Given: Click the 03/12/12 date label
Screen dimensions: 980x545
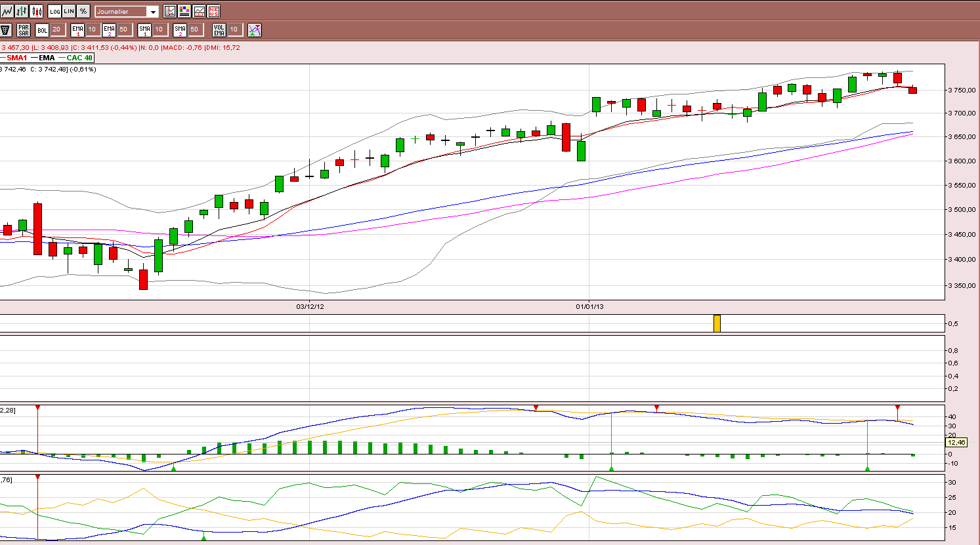Looking at the screenshot, I should click(310, 306).
